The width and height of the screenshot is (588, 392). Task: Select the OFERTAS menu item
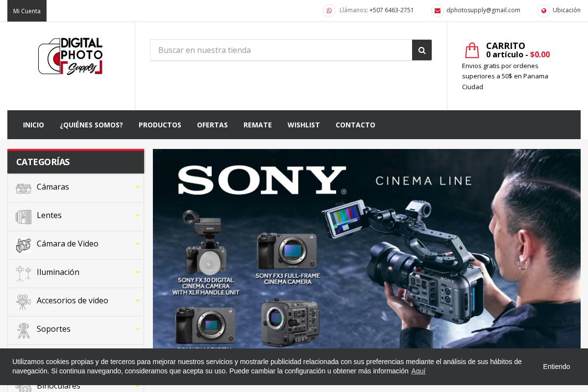(x=212, y=125)
